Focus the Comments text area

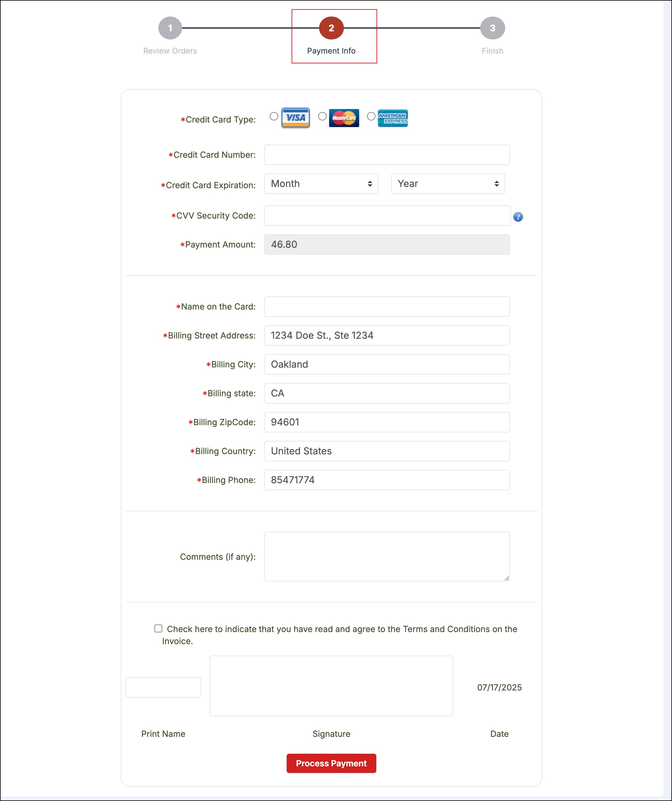(387, 556)
